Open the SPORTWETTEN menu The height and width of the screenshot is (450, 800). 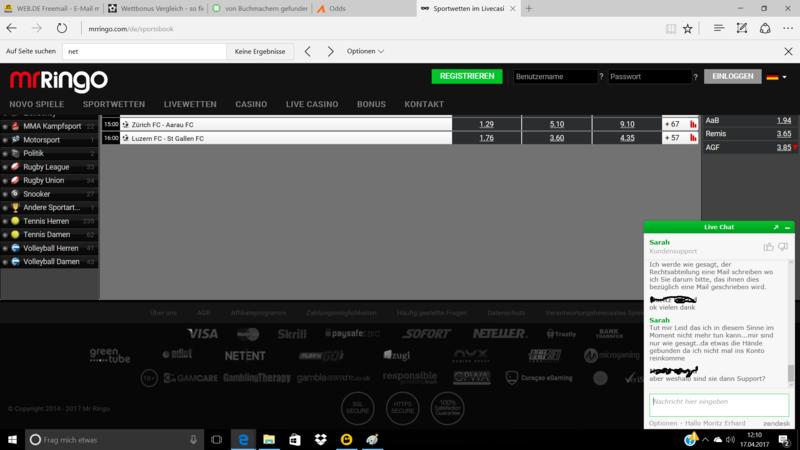coord(114,104)
